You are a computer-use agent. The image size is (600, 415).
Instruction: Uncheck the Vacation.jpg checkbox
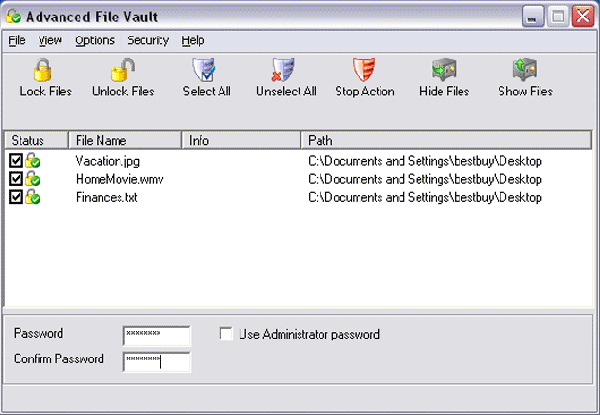pos(16,161)
